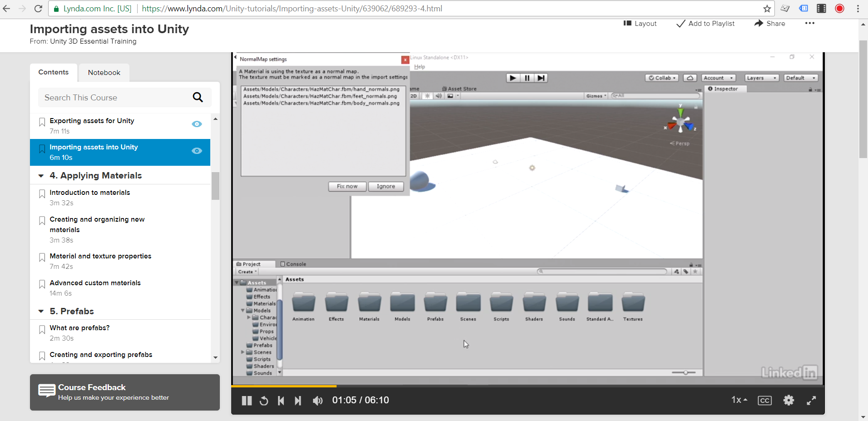Enter fullscreen video mode
868x421 pixels.
(x=811, y=401)
